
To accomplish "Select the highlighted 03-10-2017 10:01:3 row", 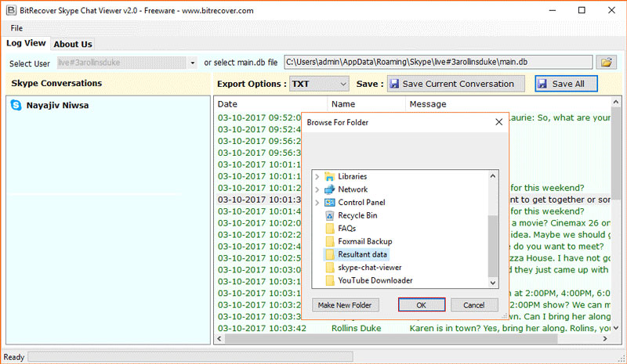I will pos(259,200).
